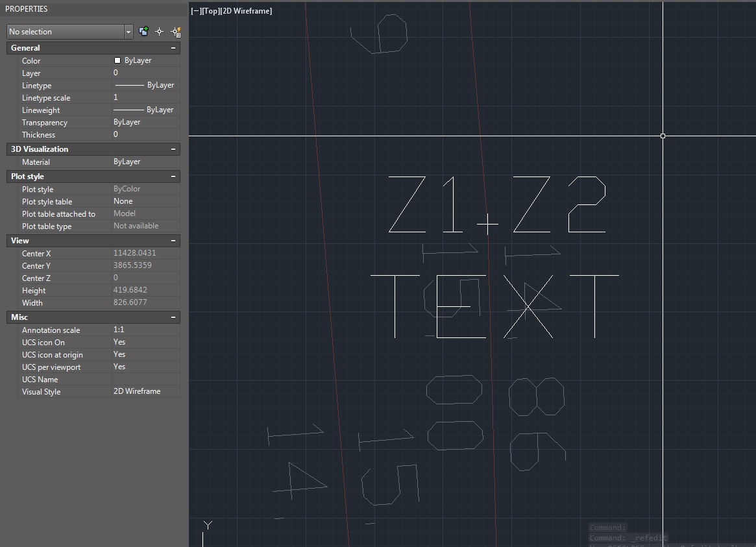
Task: Select the Center X value 11428.0431
Action: point(134,253)
